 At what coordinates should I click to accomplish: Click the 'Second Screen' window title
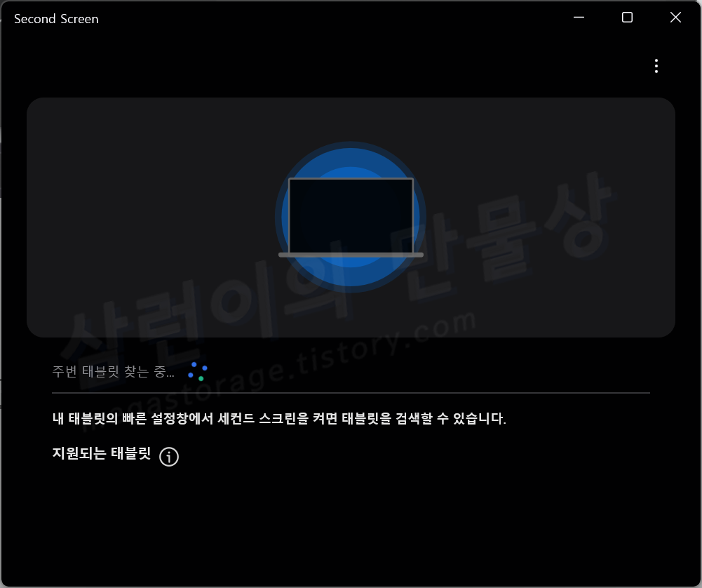click(56, 19)
